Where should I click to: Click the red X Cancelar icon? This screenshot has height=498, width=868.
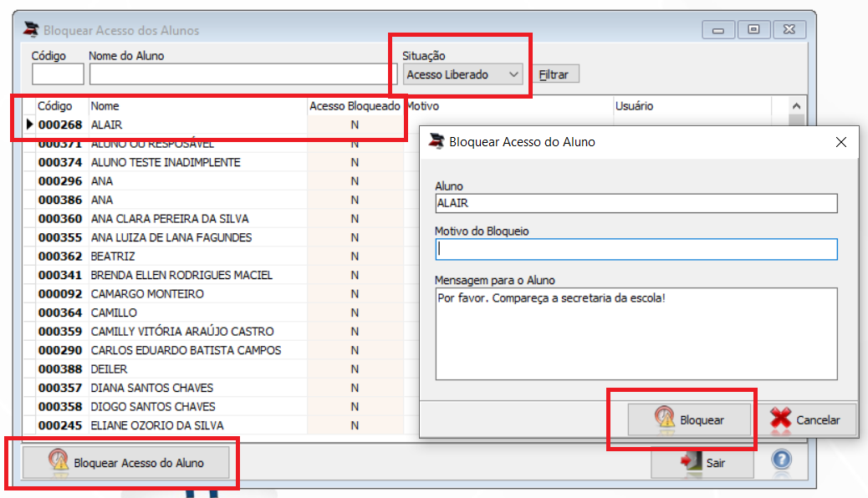click(x=780, y=419)
